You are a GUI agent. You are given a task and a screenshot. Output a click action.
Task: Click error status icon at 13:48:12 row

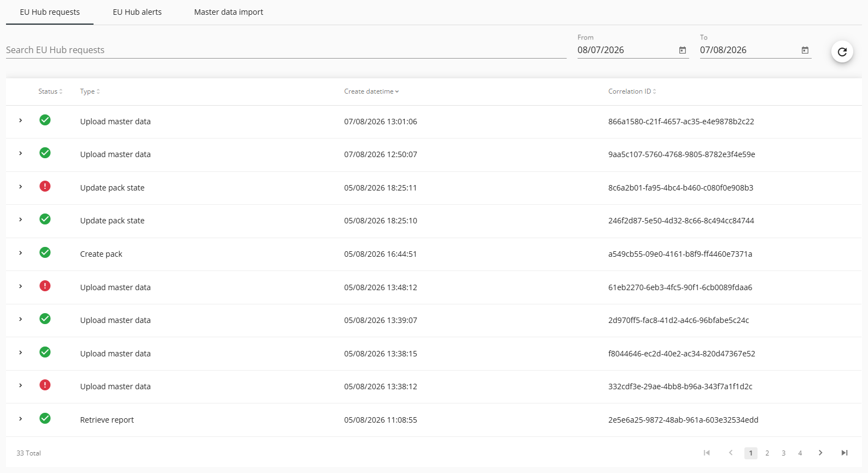pos(45,286)
